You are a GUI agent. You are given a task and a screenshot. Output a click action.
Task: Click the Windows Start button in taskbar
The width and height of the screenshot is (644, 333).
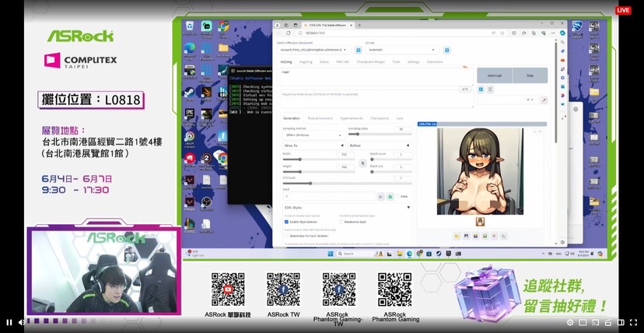332,254
